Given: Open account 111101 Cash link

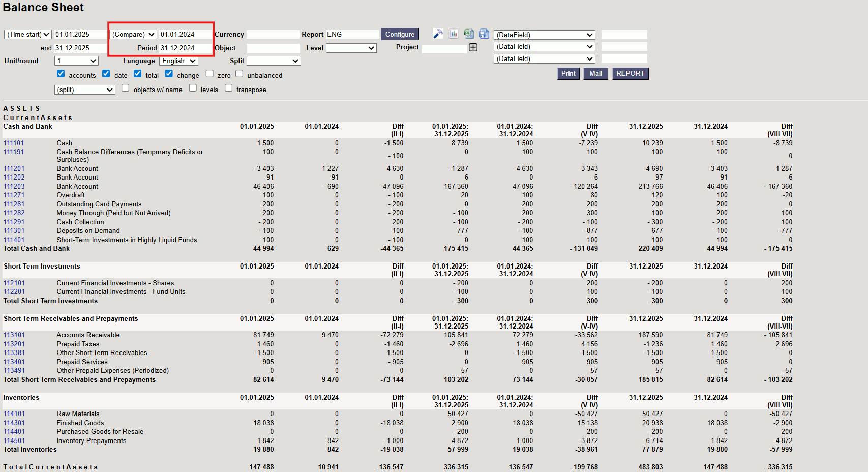Looking at the screenshot, I should click(14, 143).
